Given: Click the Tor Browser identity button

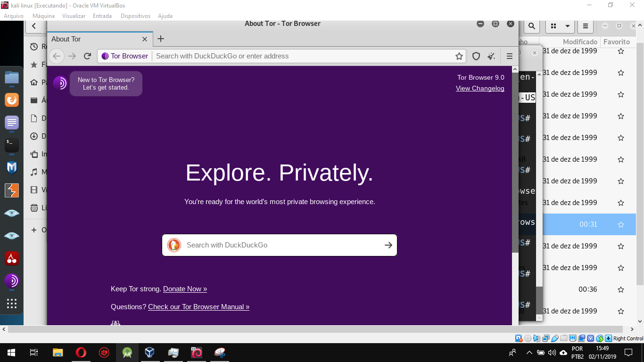Looking at the screenshot, I should click(x=125, y=56).
